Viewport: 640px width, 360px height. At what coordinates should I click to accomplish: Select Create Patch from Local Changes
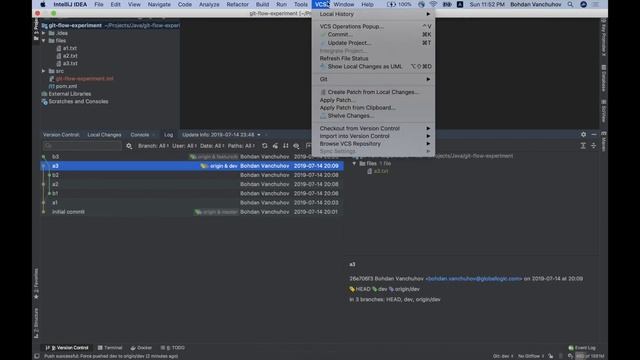373,92
